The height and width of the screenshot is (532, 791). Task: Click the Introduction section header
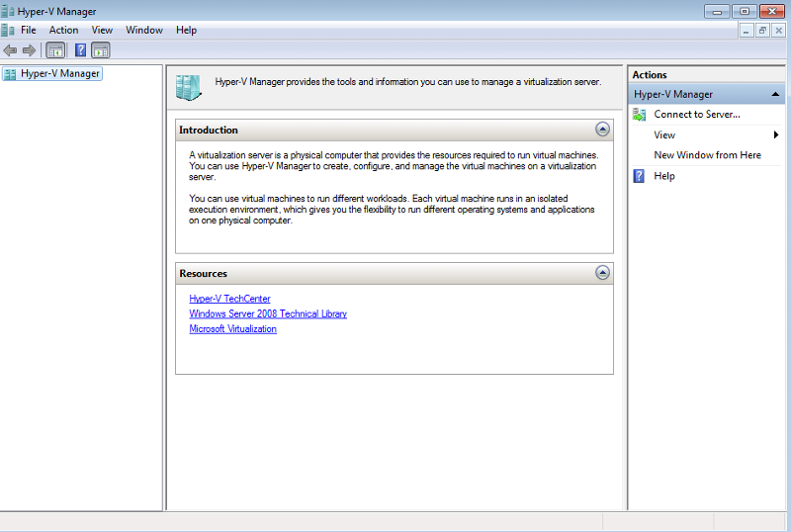click(x=395, y=130)
